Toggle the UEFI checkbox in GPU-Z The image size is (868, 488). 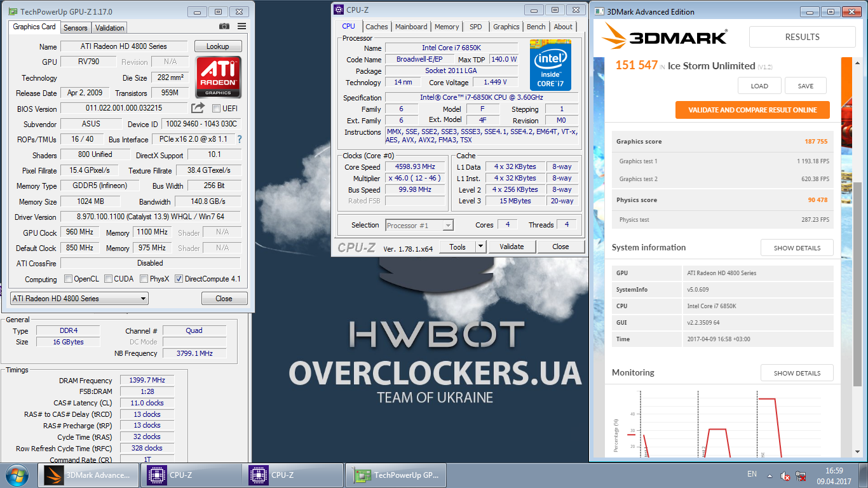point(216,109)
